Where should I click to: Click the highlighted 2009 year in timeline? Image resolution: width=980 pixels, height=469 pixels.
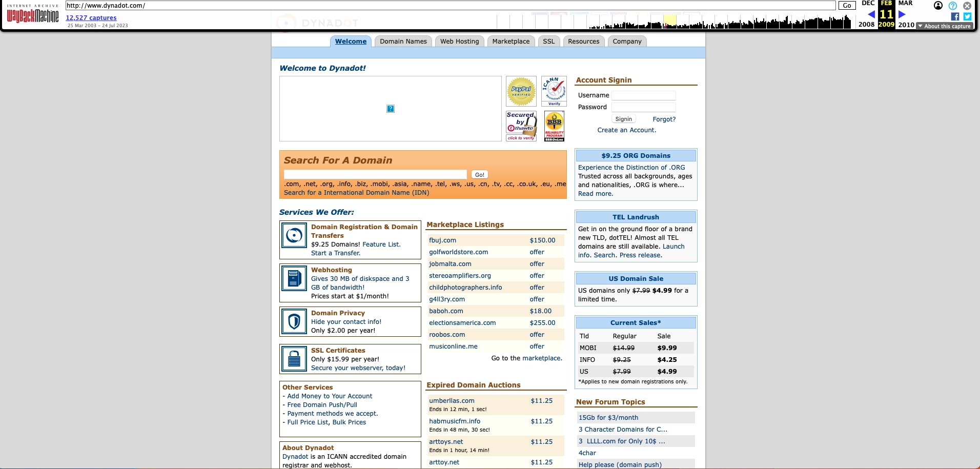[x=886, y=25]
